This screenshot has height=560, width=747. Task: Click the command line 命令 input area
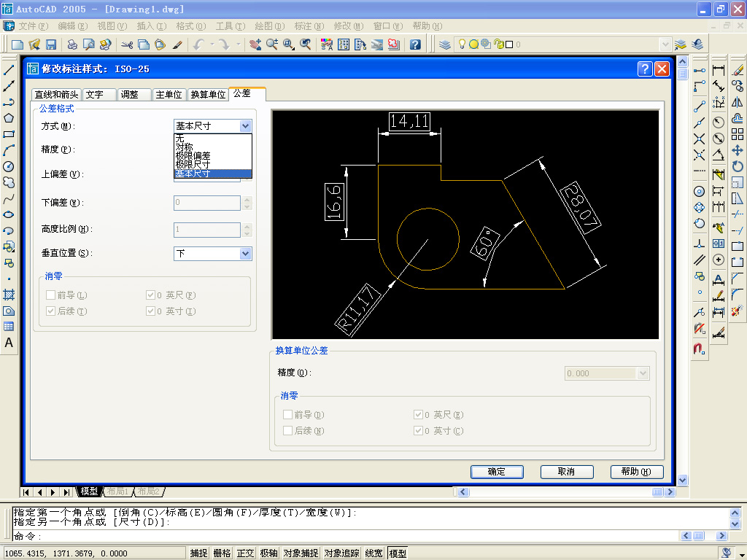click(345, 536)
